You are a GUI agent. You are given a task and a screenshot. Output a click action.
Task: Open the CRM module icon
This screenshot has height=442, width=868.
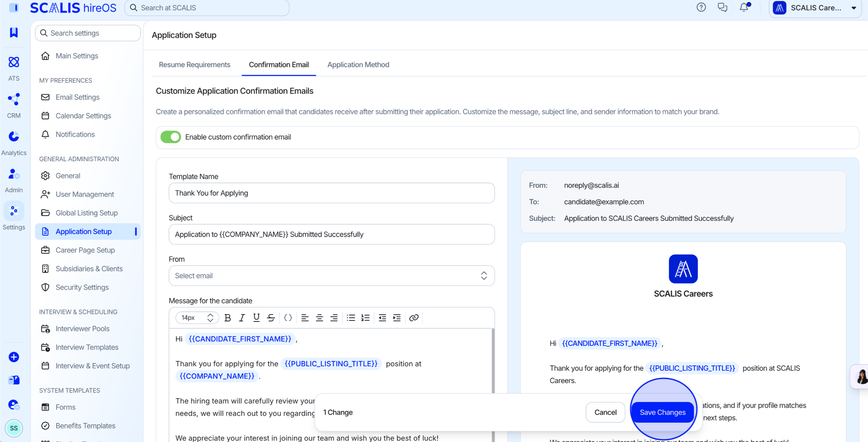point(14,100)
